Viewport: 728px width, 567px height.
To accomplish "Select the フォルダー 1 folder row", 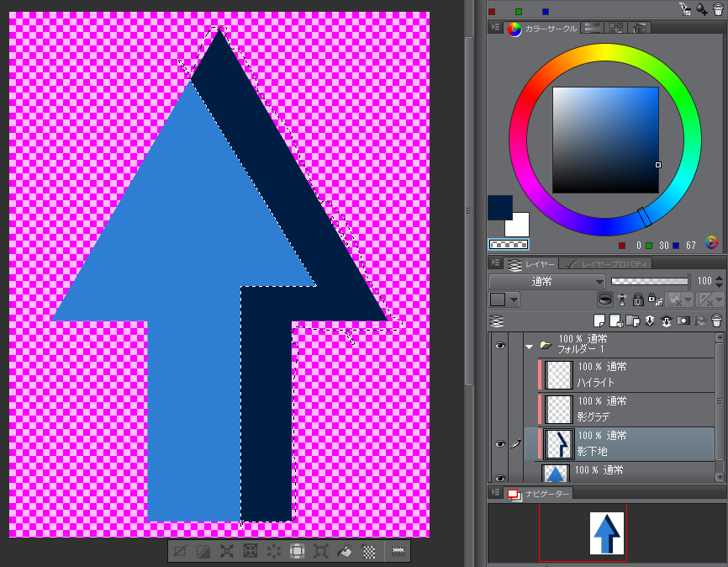I will coord(619,344).
